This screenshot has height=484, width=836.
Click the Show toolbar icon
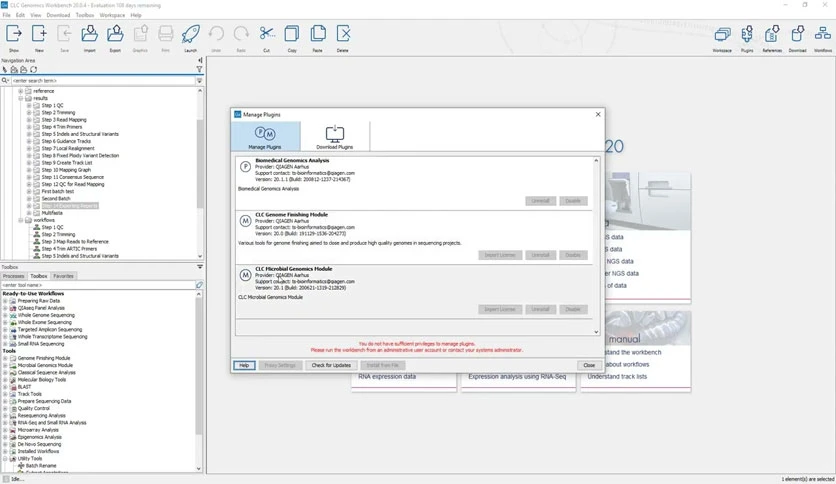pos(14,34)
